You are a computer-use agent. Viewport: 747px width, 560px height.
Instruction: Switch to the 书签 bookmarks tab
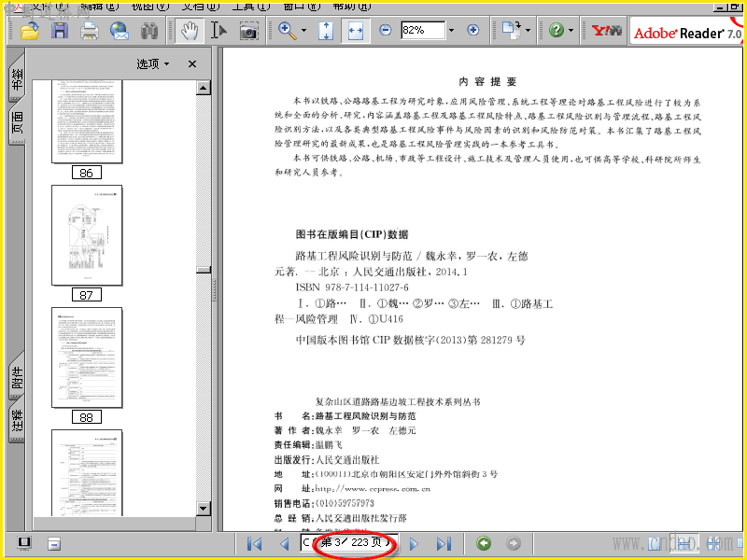[17, 79]
